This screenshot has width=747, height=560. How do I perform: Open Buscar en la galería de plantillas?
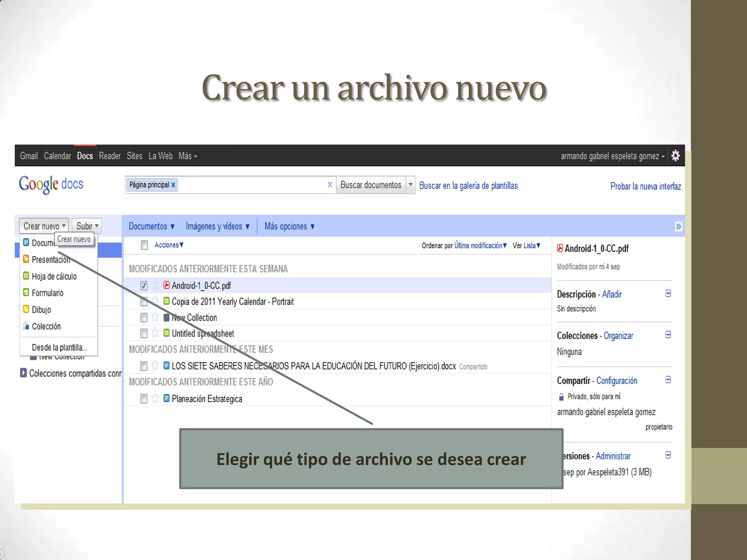pyautogui.click(x=468, y=186)
